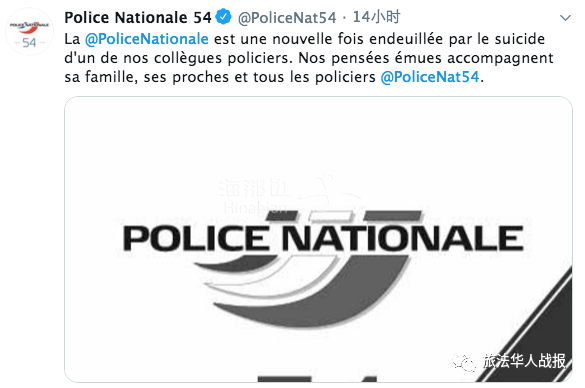This screenshot has width=585, height=388.
Task: Click the 旅法华人战报 watermark text
Action: click(524, 361)
